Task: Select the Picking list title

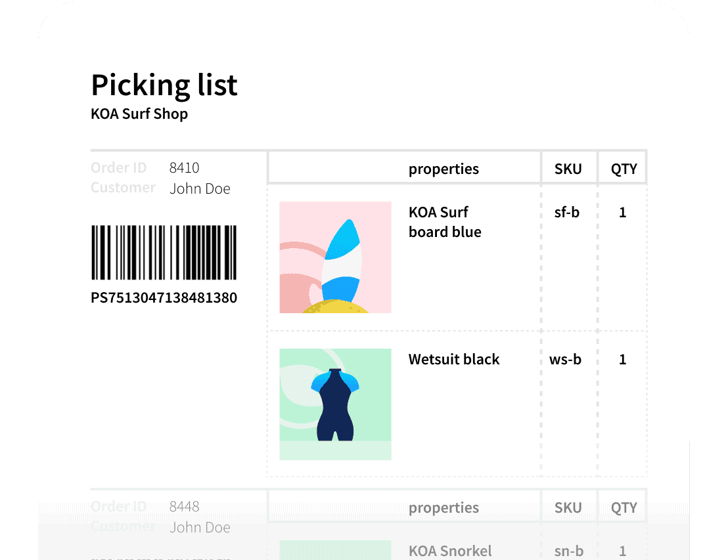Action: [164, 85]
